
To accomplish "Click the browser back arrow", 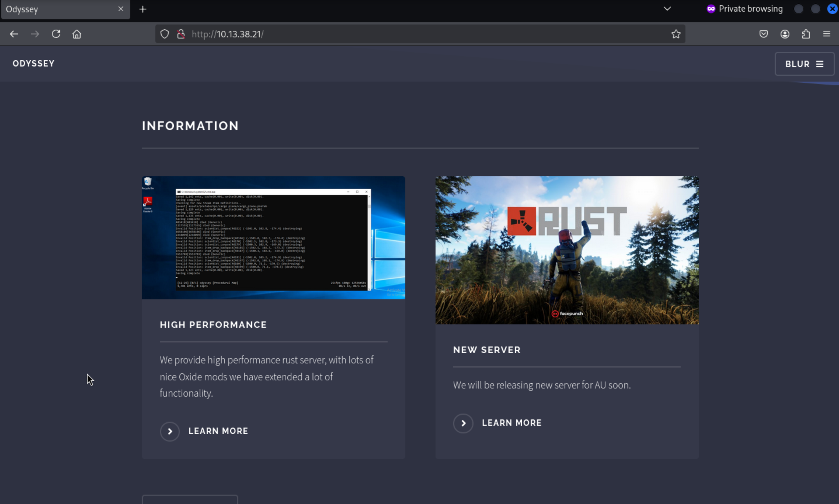I will click(14, 34).
